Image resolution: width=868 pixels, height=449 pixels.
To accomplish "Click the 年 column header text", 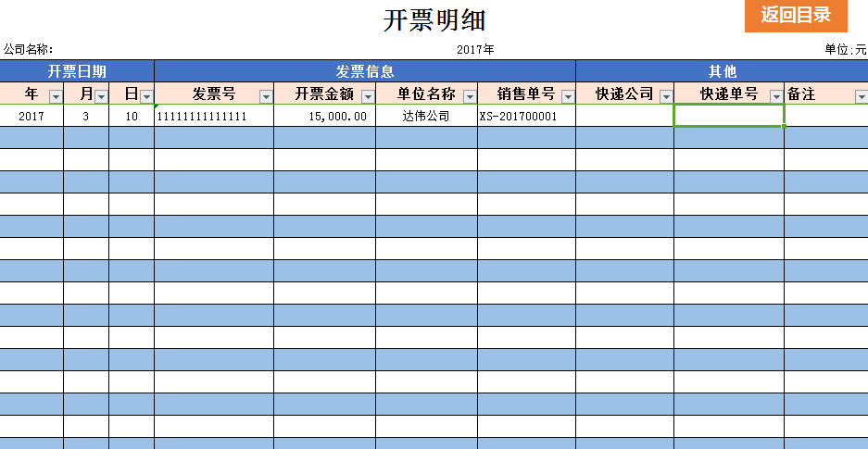I will [x=31, y=94].
